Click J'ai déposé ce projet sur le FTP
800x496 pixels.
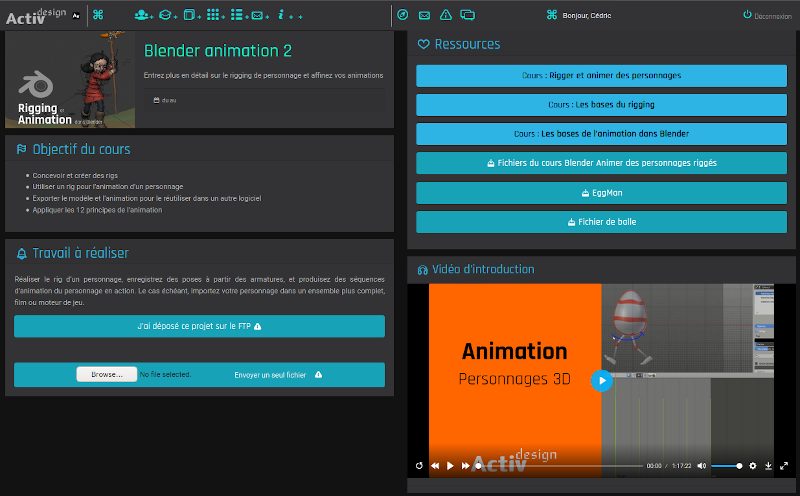(199, 326)
